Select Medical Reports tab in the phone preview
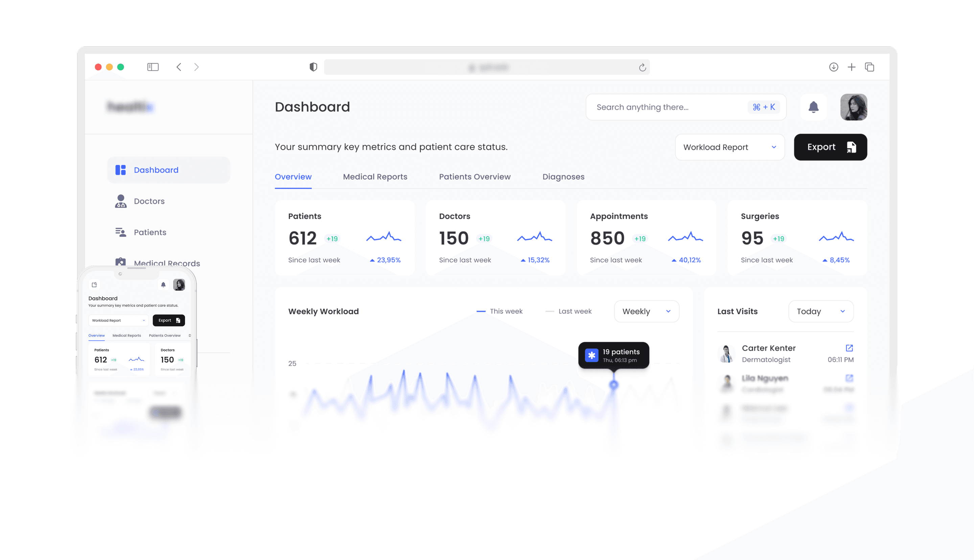The width and height of the screenshot is (974, 560). (x=126, y=336)
